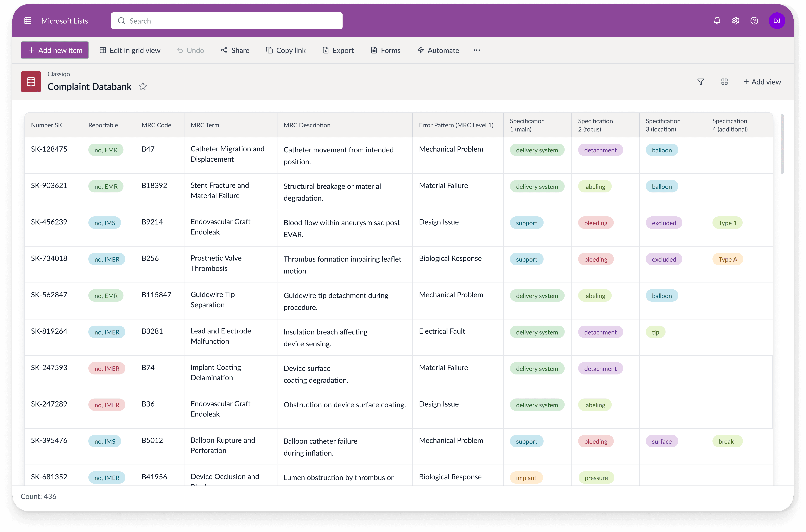Favorite the list with the star icon
This screenshot has width=806, height=532.
tap(143, 87)
